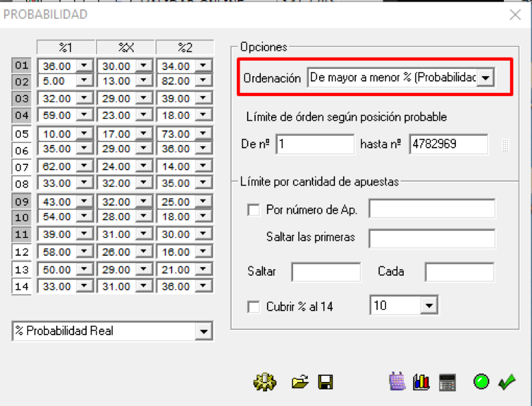Click the 26.00 value in row 12
The height and width of the screenshot is (406, 532).
[116, 252]
